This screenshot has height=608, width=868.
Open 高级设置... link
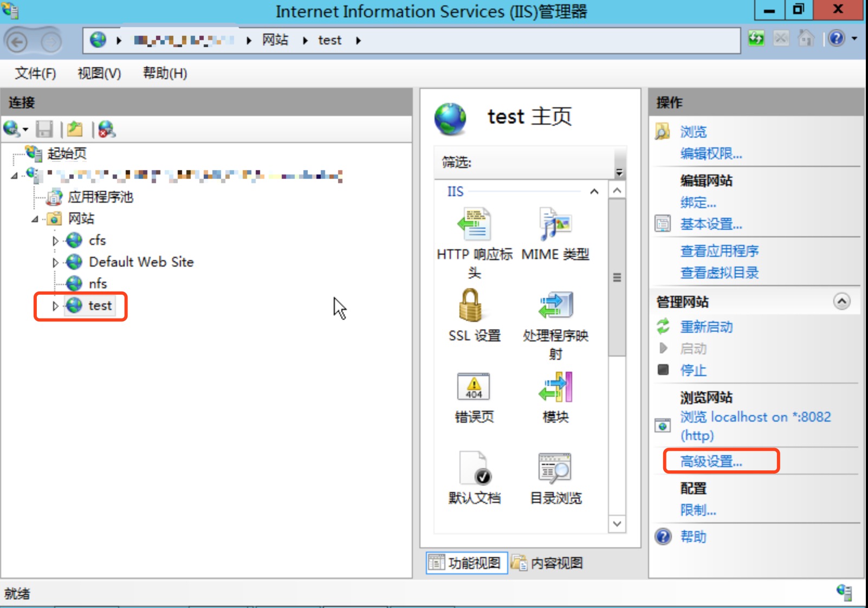point(711,461)
